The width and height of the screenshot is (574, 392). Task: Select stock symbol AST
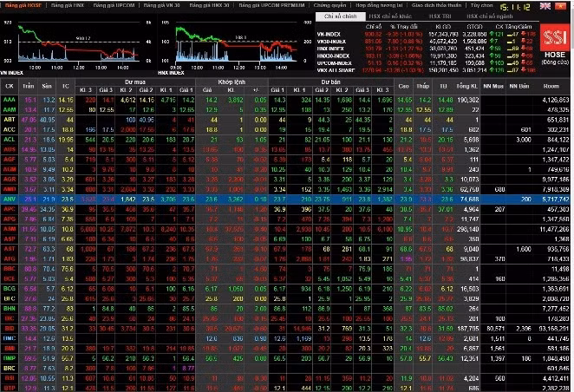coord(10,249)
